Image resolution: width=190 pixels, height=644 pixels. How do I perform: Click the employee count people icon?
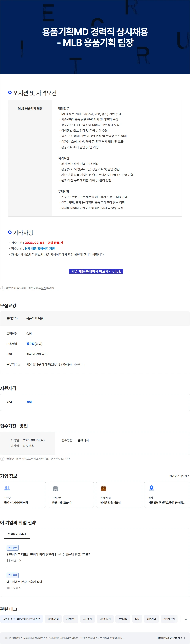(7, 488)
